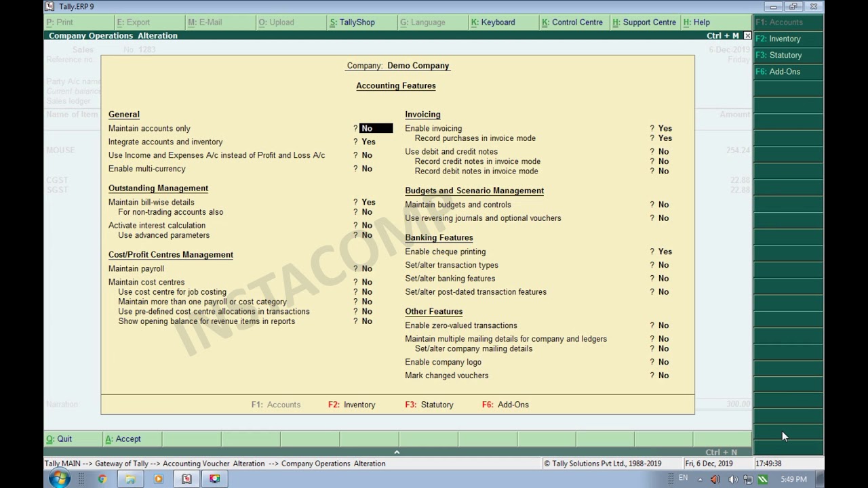This screenshot has width=868, height=488.
Task: Click the EN language indicator in the taskbar
Action: (683, 478)
